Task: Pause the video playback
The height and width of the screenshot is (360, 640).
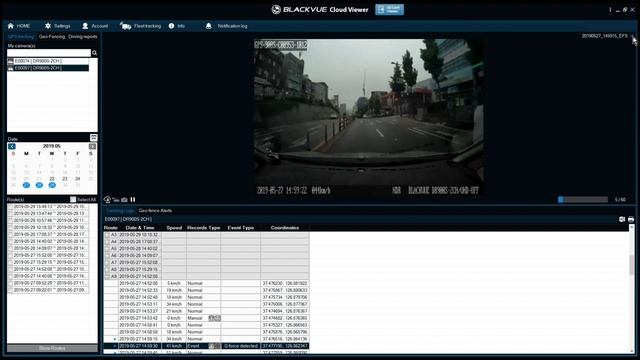Action: (x=133, y=200)
